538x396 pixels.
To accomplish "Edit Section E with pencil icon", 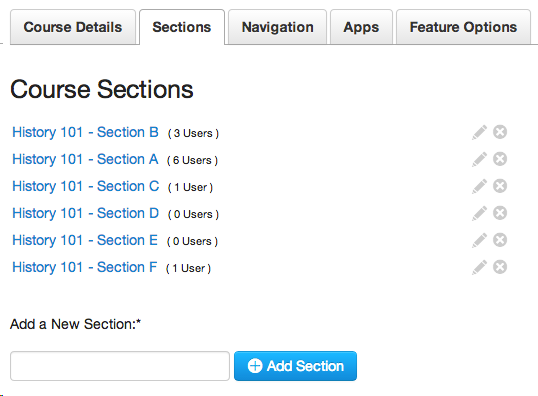I will pyautogui.click(x=479, y=240).
